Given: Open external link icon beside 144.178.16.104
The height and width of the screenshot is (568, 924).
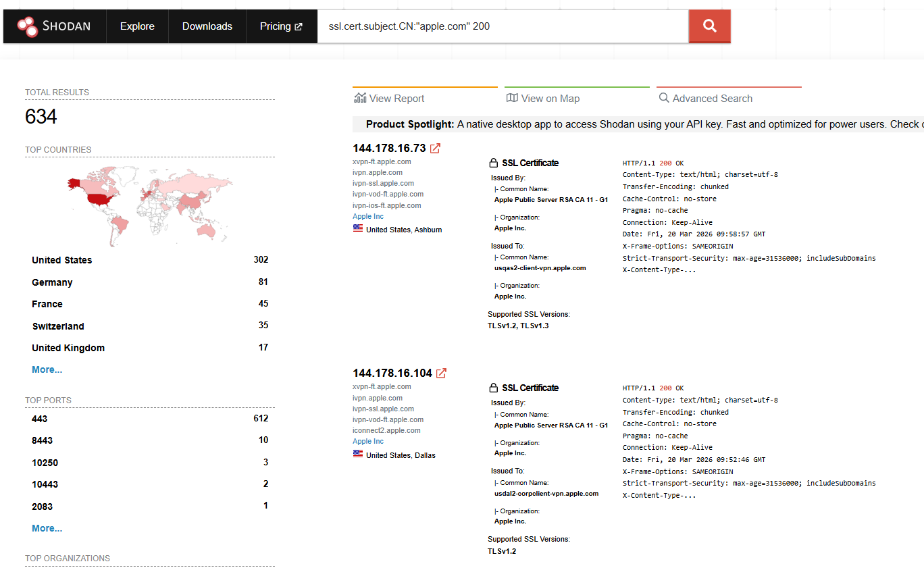Looking at the screenshot, I should coord(441,373).
